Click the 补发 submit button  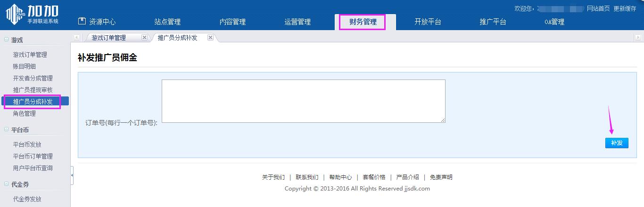(x=617, y=143)
